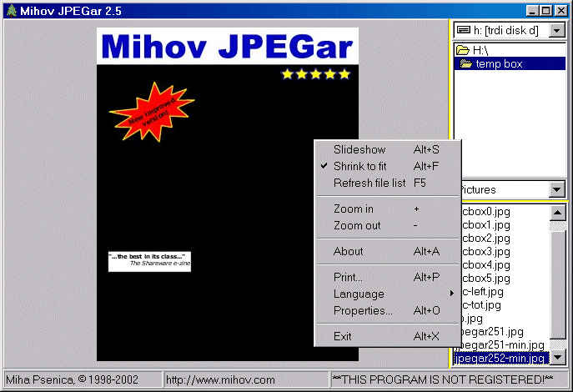573x392 pixels.
Task: Click the http://www.mihov.com link
Action: (221, 379)
